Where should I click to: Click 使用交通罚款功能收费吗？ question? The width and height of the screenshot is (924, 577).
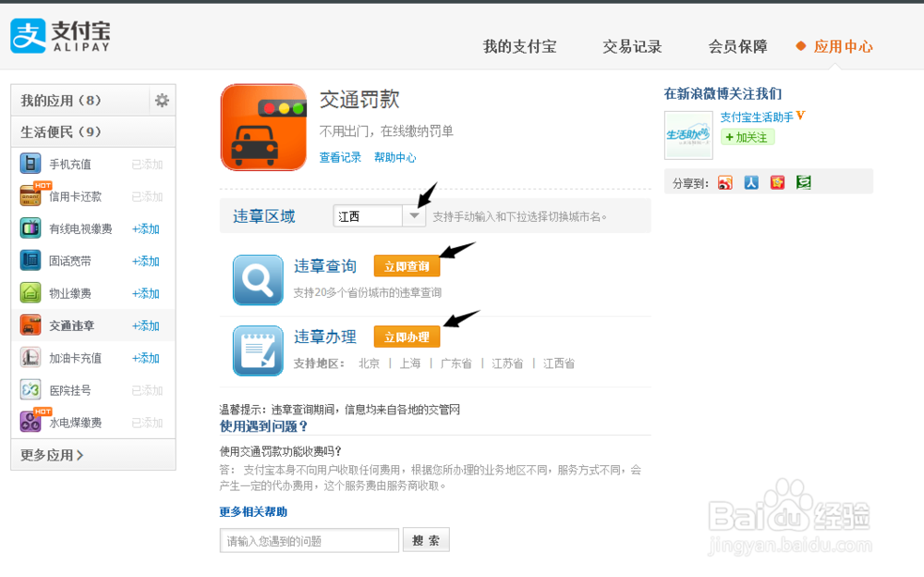point(281,451)
